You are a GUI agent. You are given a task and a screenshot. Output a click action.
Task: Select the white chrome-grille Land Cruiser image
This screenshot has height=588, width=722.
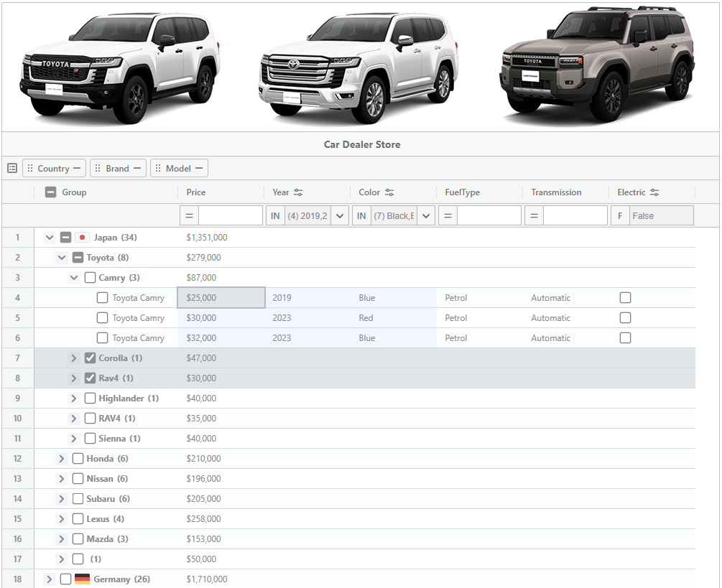[358, 67]
